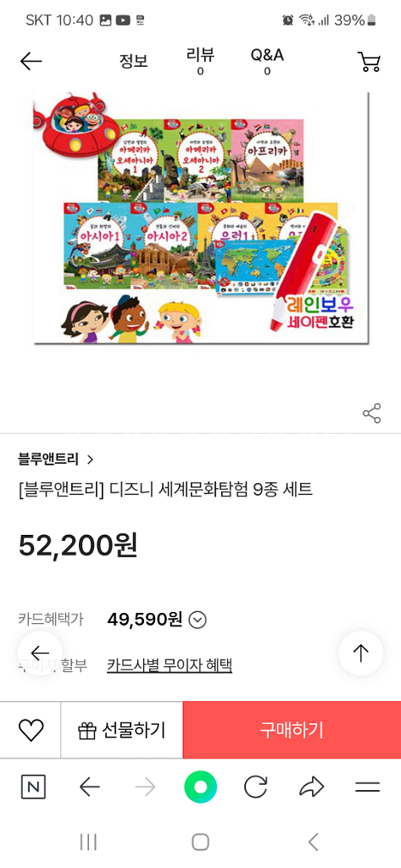
Task: Open browser menu with the two-line icon
Action: click(367, 787)
